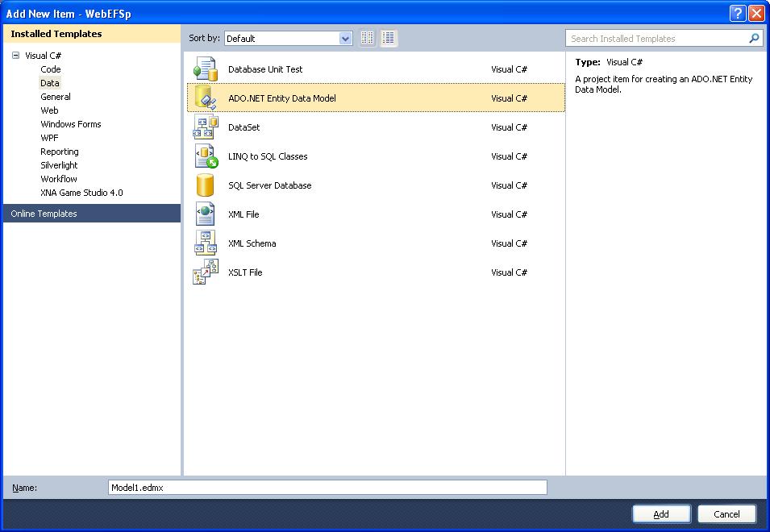This screenshot has height=532, width=770.
Task: Switch to medium icons list view
Action: pyautogui.click(x=389, y=38)
